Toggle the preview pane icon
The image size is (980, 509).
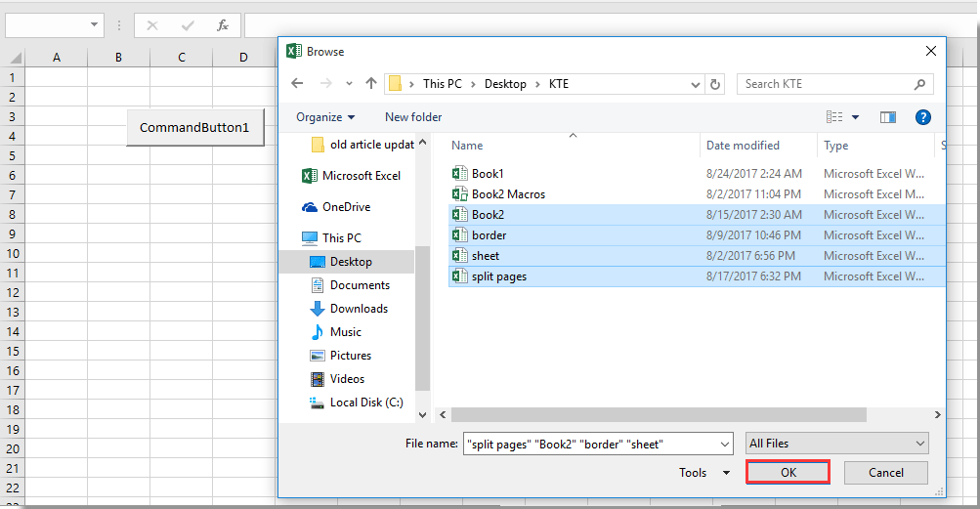coord(887,117)
